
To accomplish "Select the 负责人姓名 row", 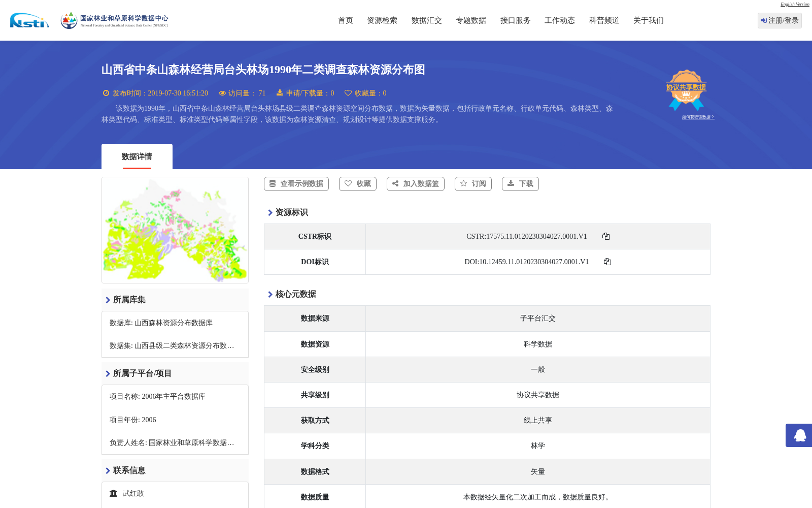I will [172, 442].
